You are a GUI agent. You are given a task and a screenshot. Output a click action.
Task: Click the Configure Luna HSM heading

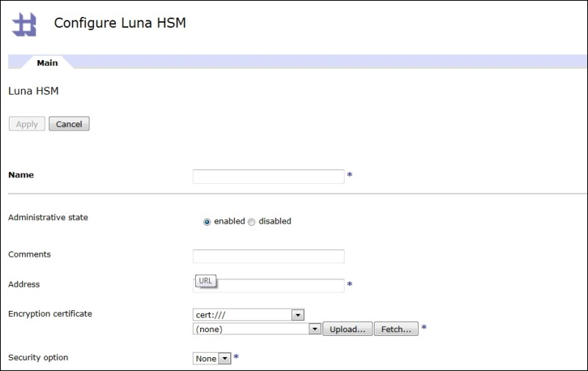pos(120,23)
